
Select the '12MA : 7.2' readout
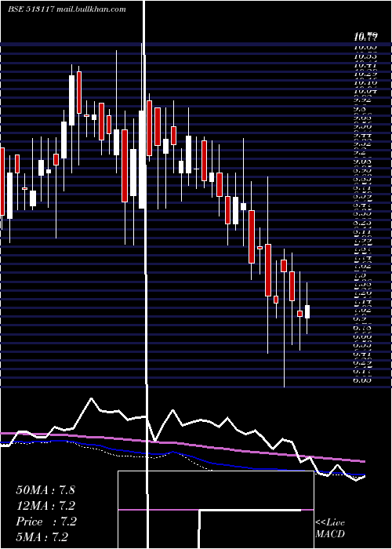(45, 506)
